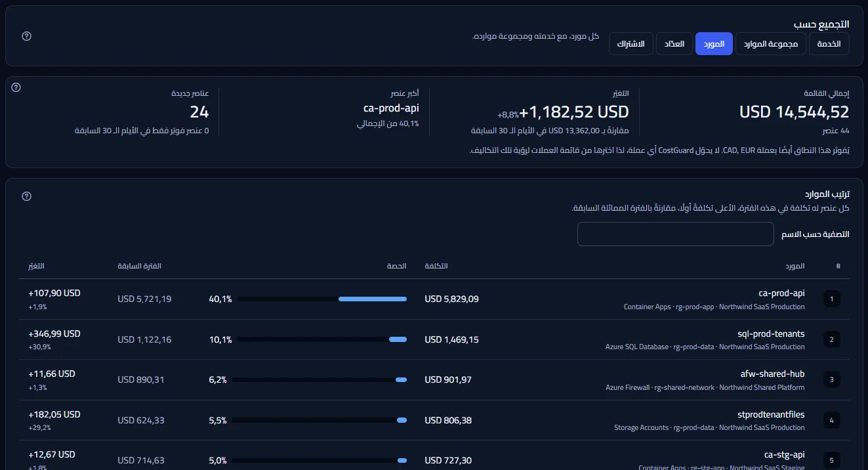Sort by المورد column header
This screenshot has width=868, height=470.
tap(795, 266)
